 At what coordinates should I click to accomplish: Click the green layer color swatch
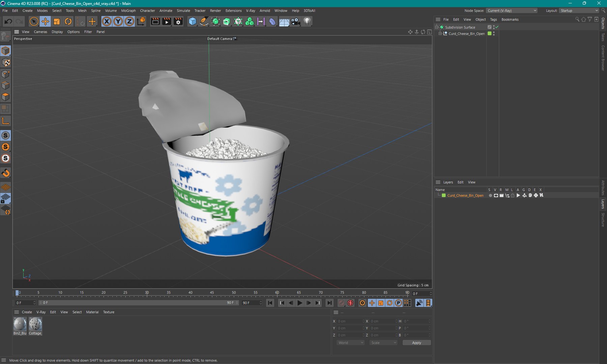point(444,195)
